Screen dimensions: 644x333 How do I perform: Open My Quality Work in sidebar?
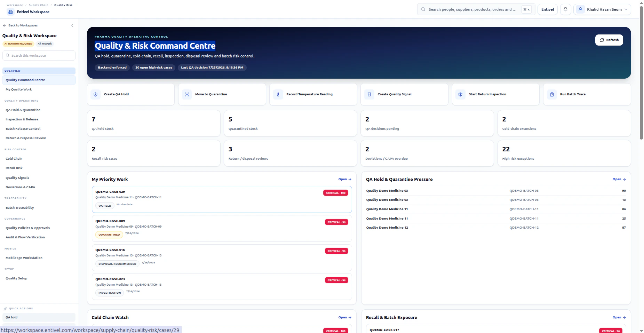coord(39,89)
